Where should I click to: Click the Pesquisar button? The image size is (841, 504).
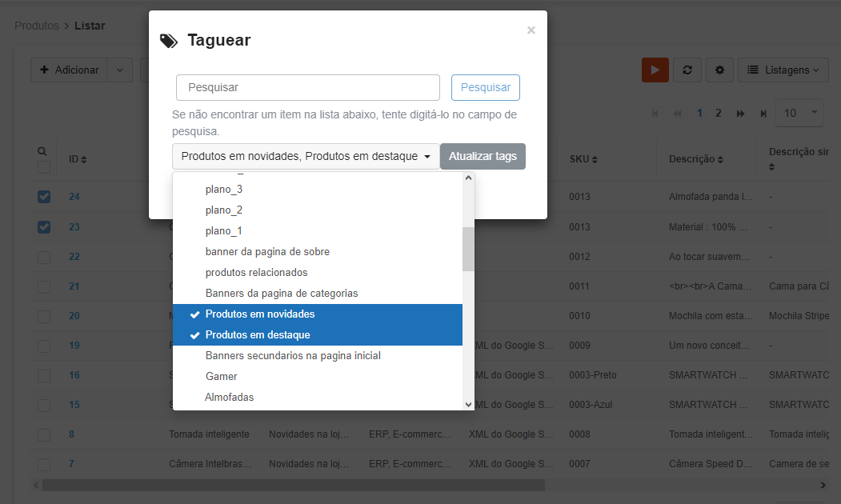point(486,87)
